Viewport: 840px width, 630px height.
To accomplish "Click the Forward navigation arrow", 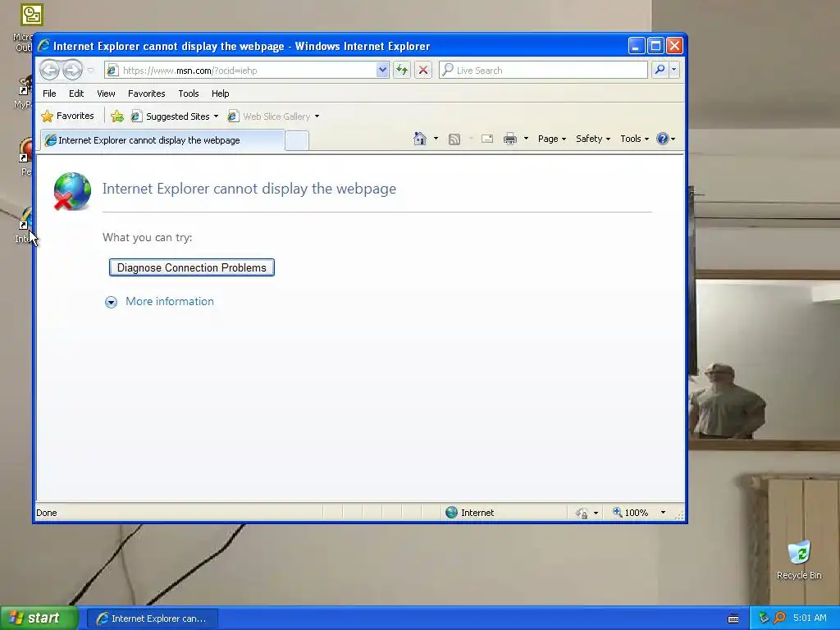I will coord(72,70).
